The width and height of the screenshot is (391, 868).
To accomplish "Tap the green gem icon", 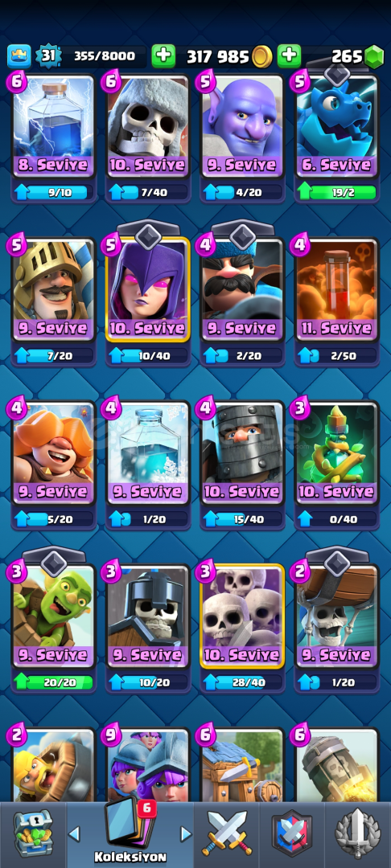I will 374,56.
